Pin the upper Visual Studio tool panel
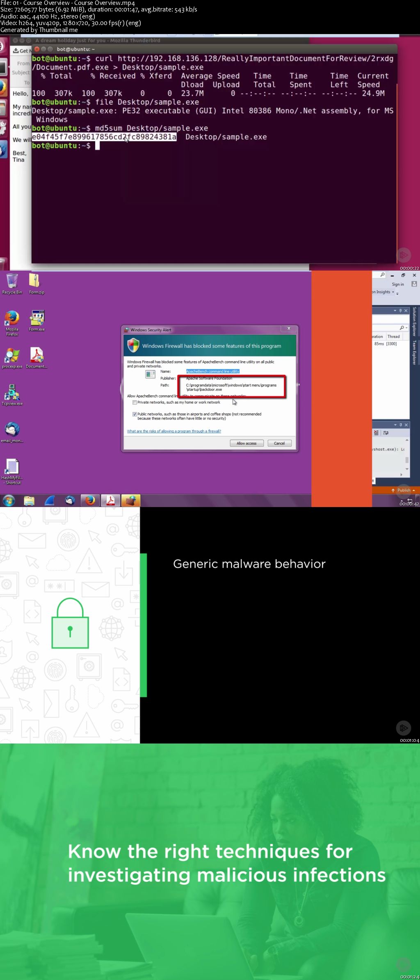Image resolution: width=420 pixels, height=980 pixels. click(400, 311)
